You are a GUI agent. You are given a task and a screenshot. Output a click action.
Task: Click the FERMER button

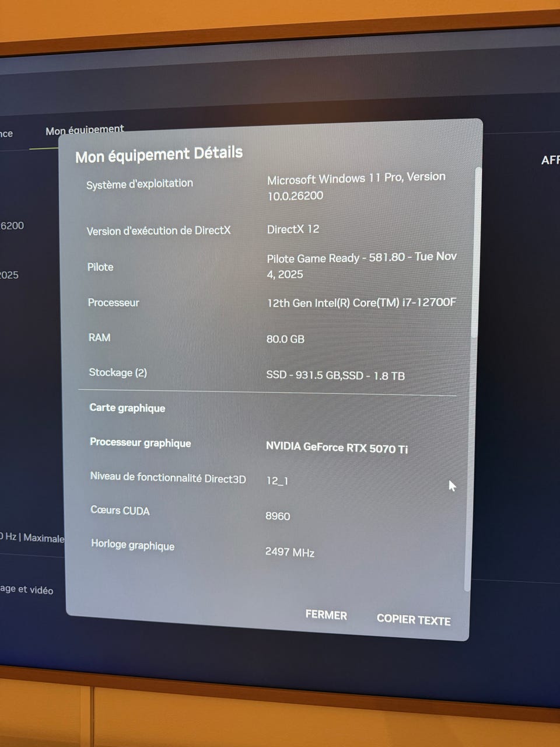tap(326, 615)
